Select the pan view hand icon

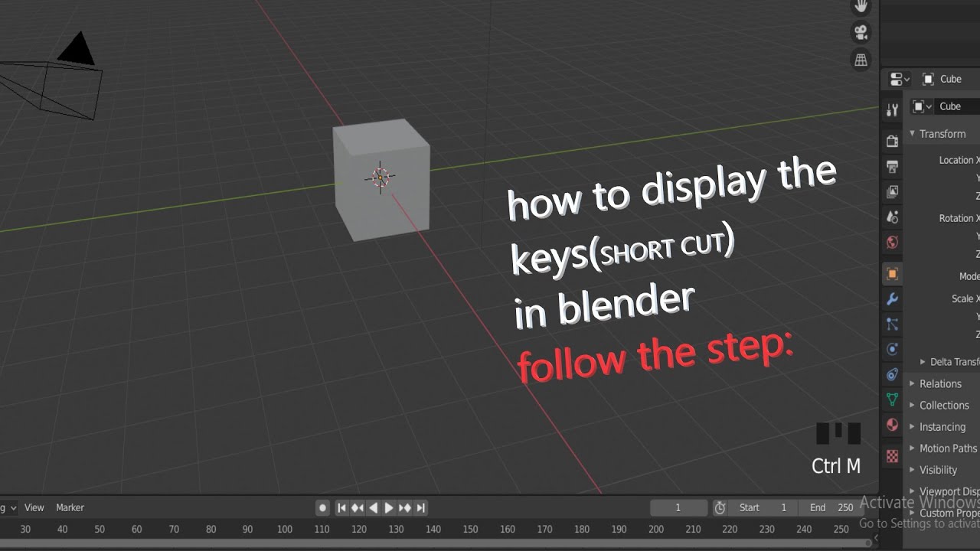[861, 6]
